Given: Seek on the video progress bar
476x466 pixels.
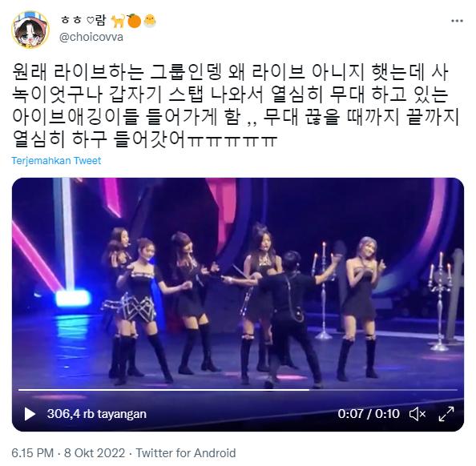Looking at the screenshot, I should [x=238, y=390].
